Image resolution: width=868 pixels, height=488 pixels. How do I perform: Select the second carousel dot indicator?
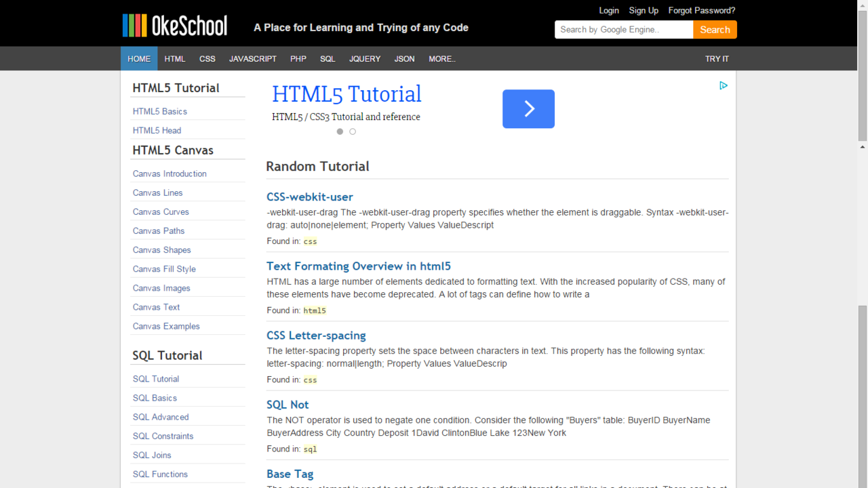coord(353,131)
